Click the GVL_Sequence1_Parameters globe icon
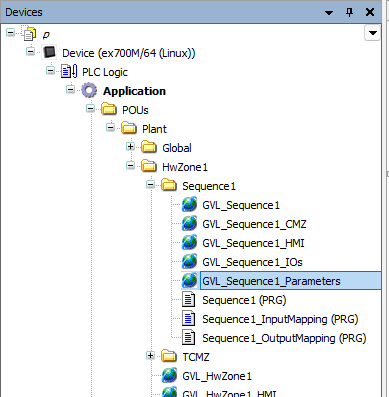Image resolution: width=389 pixels, height=397 pixels. click(189, 280)
